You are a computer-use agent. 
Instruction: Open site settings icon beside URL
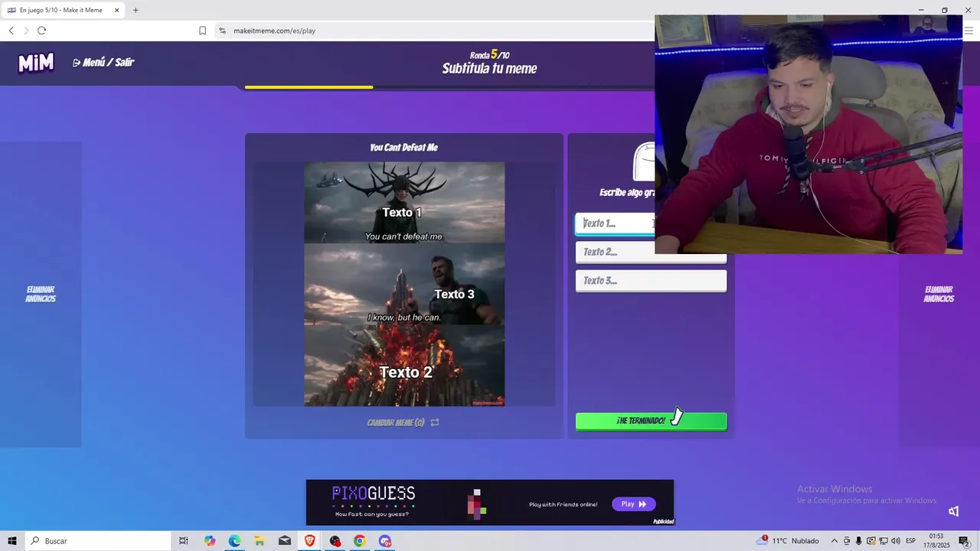coord(222,31)
